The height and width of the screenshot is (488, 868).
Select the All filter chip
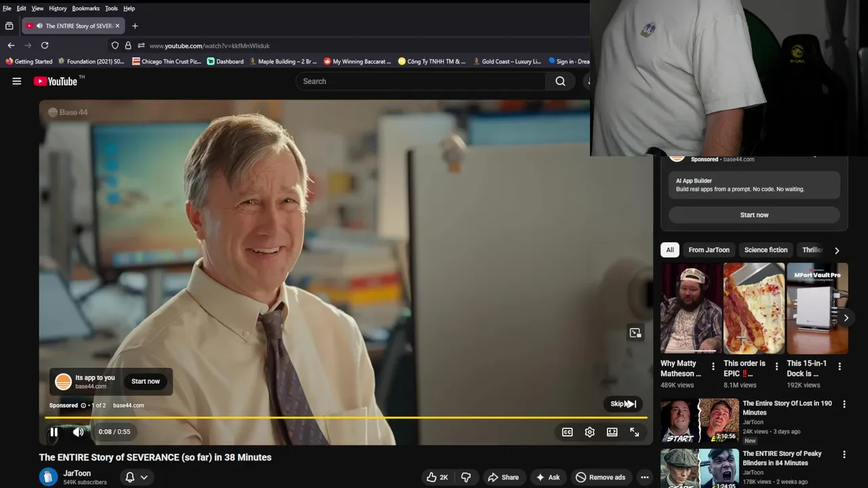point(669,250)
